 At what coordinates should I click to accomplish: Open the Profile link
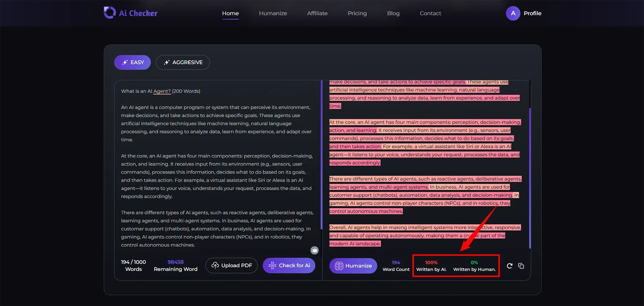[532, 13]
